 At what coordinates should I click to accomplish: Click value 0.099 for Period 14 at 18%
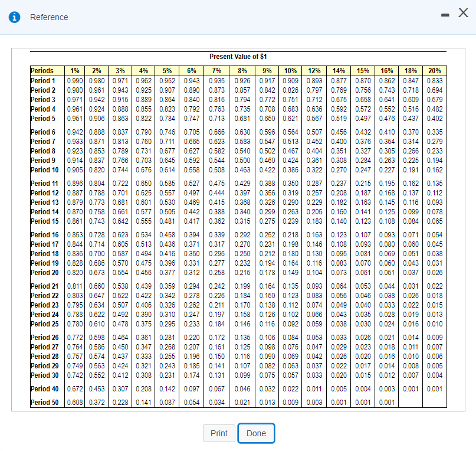[x=411, y=212]
